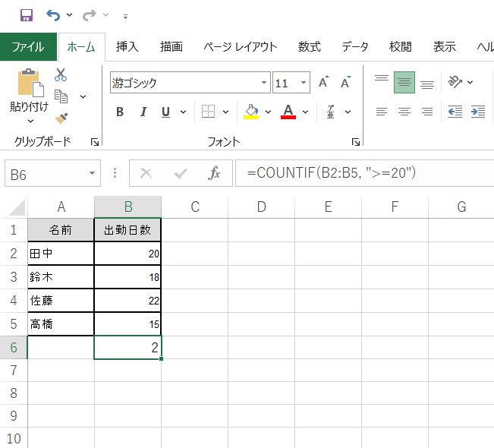The image size is (494, 448).
Task: Open the ファイル tab
Action: 28,46
